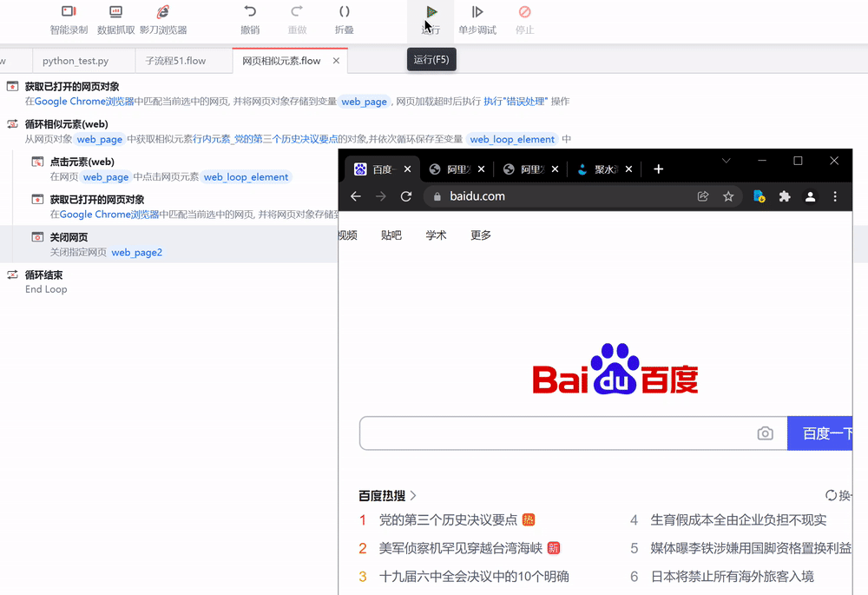Switch to 子流程51.flow tab

pos(175,61)
